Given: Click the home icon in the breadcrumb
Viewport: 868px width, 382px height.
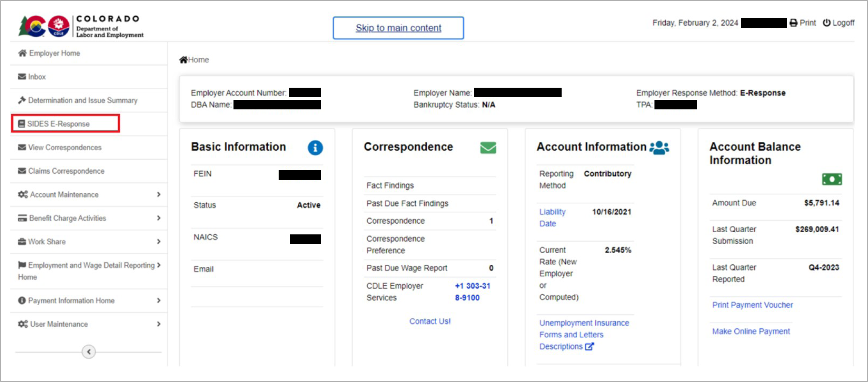Looking at the screenshot, I should tap(184, 60).
